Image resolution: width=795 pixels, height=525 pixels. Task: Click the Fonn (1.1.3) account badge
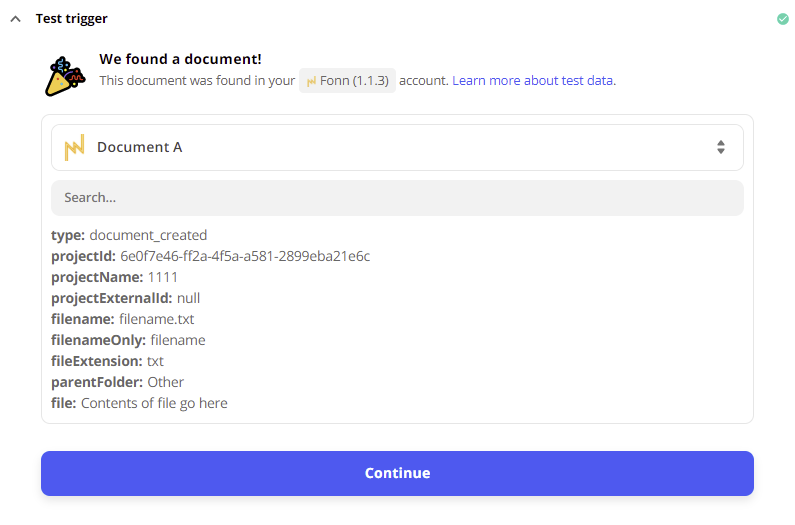(x=347, y=81)
